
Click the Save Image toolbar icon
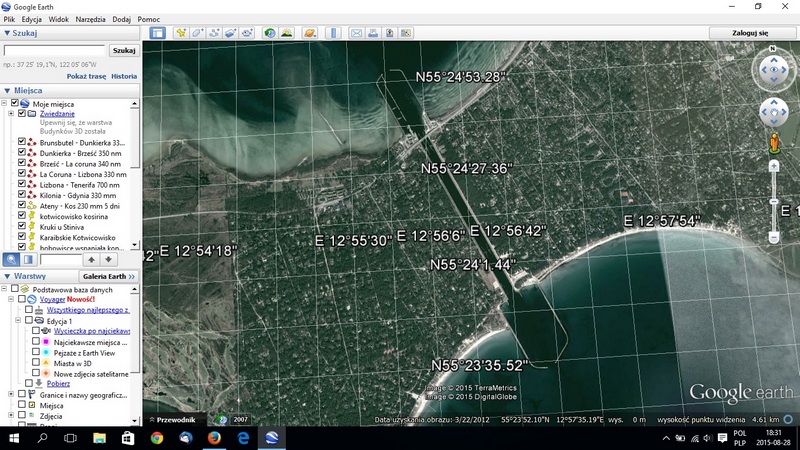[389, 33]
